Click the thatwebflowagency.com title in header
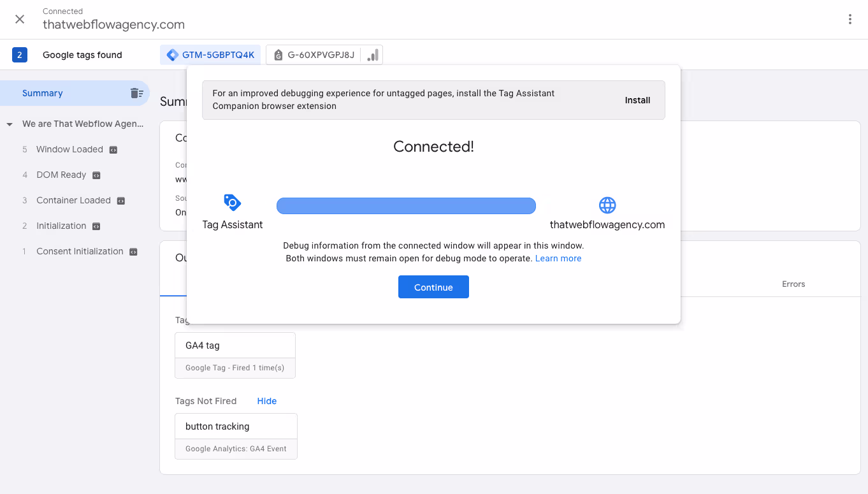 113,25
